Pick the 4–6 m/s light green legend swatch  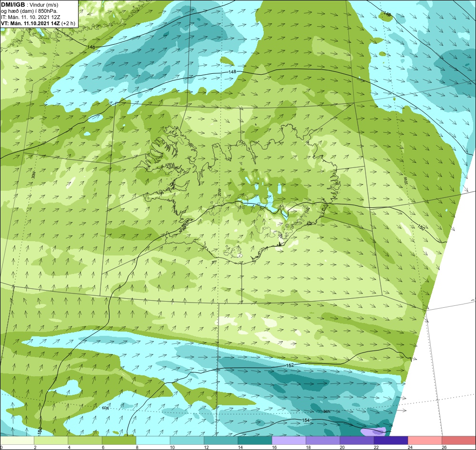coord(85,440)
